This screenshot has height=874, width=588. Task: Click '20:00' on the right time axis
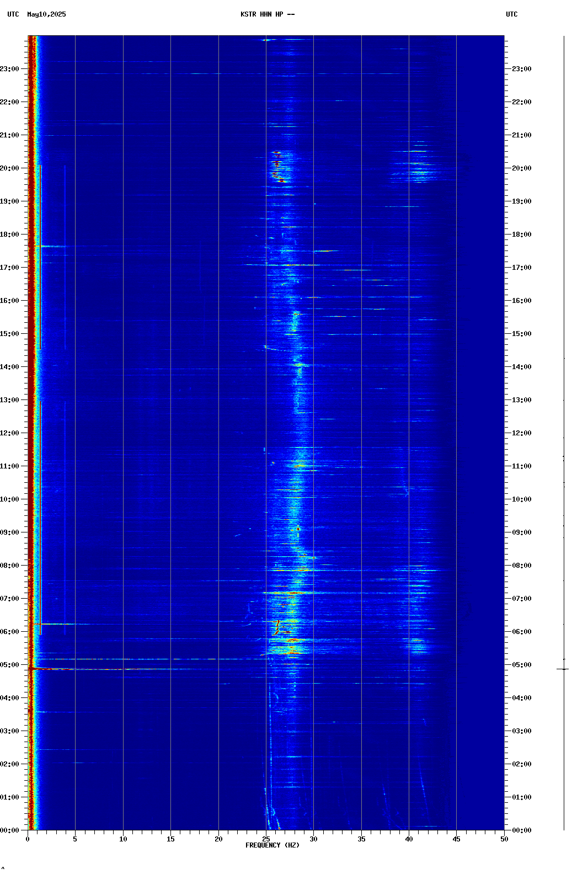[522, 168]
